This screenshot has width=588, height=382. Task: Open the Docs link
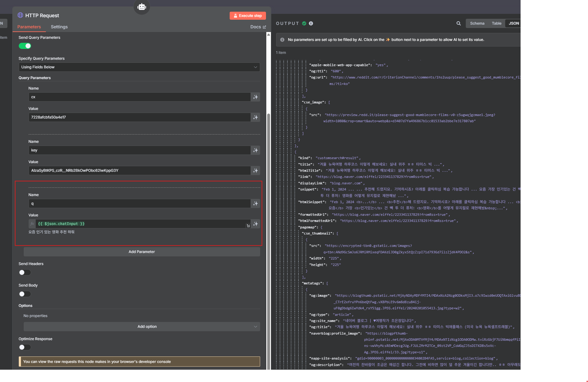(x=258, y=27)
